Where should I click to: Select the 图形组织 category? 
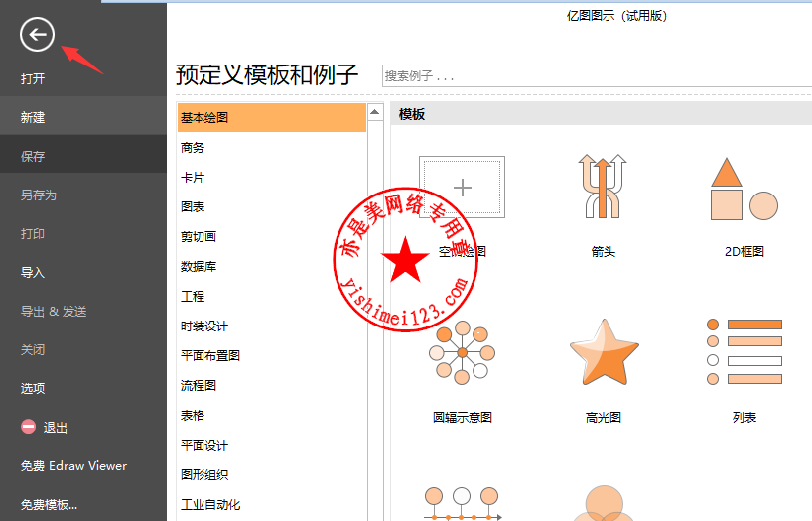(204, 475)
